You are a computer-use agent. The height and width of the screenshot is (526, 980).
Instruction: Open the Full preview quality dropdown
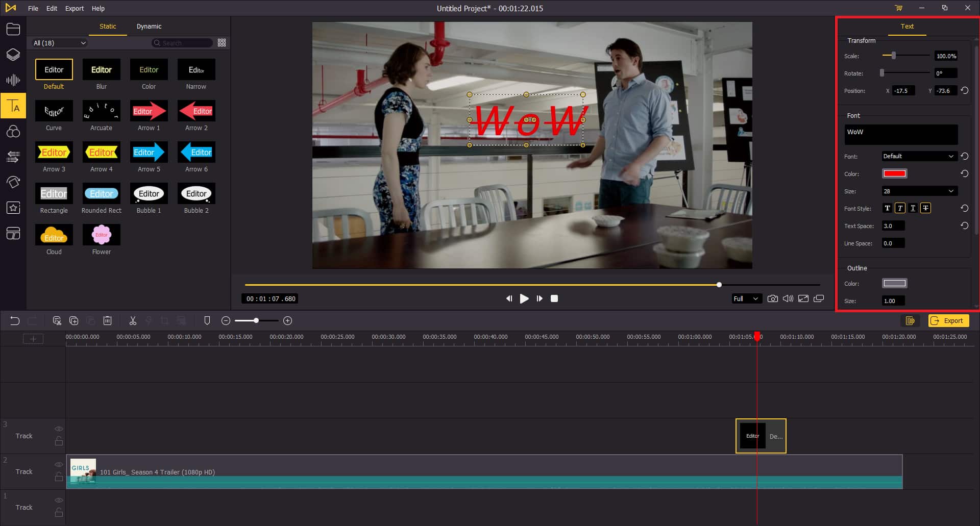[747, 298]
